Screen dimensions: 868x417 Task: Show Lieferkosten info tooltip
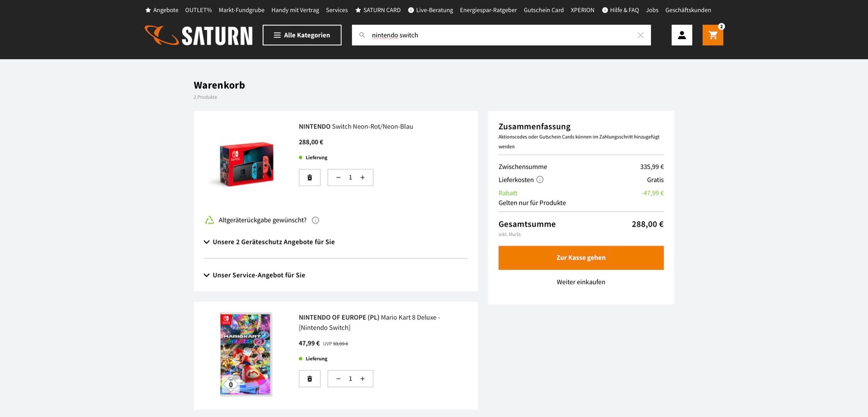pos(540,180)
